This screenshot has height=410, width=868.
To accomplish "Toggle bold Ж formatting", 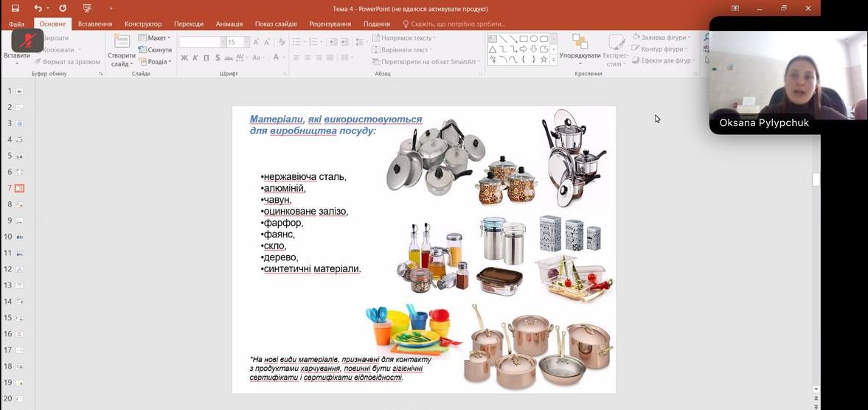I will 184,58.
